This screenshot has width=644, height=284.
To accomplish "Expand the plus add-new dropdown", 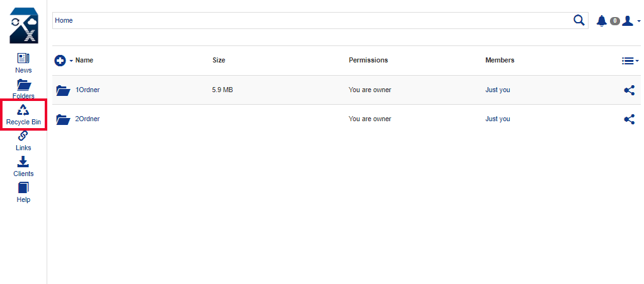I will pos(64,61).
